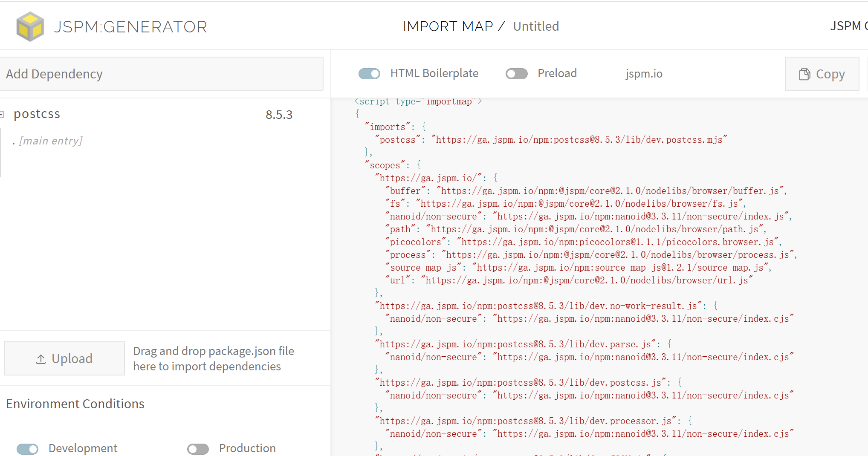Click the copy clipboard icon
This screenshot has height=456, width=868.
point(804,74)
